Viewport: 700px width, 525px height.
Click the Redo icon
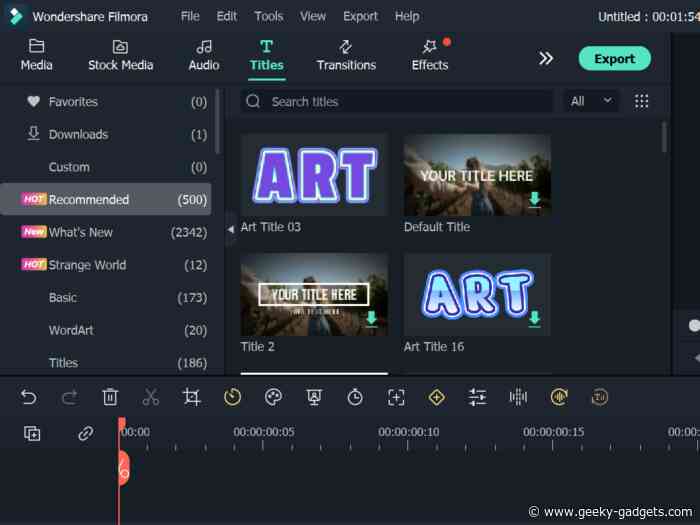[69, 396]
